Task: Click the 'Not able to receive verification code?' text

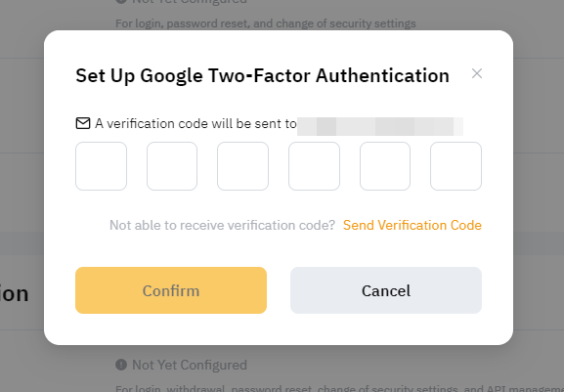Action: (222, 225)
